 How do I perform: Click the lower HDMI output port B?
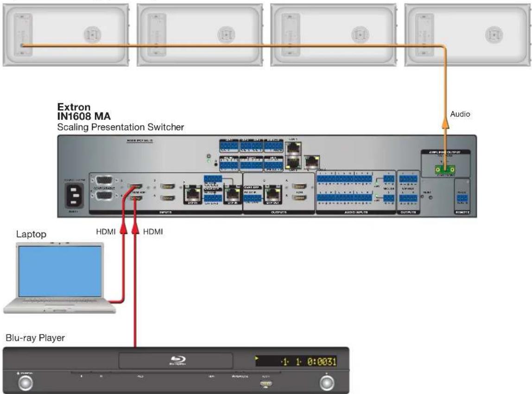[299, 197]
